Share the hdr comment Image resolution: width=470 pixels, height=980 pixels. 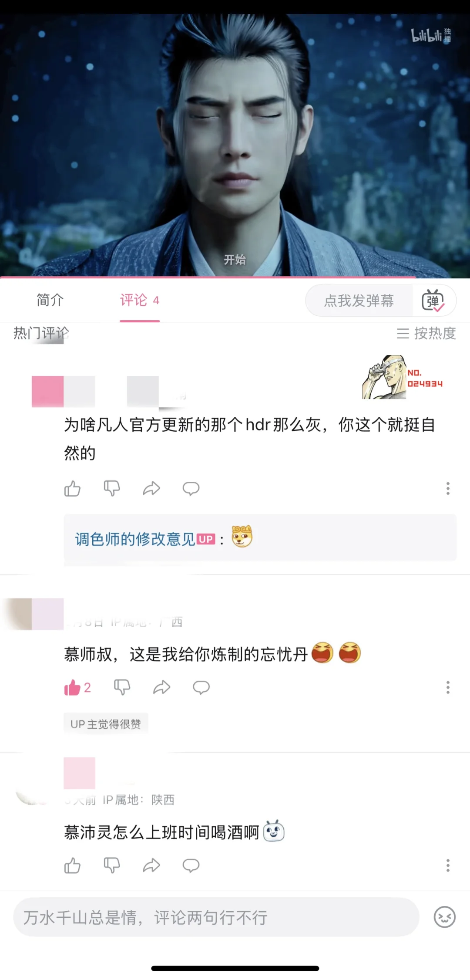click(151, 489)
